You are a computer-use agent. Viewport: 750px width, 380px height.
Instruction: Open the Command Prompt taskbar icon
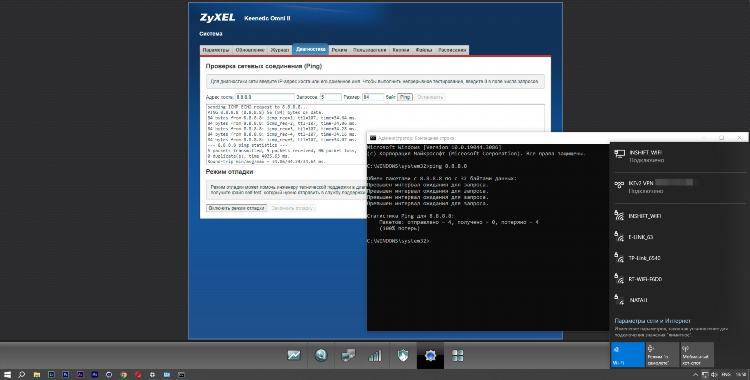pos(181,375)
